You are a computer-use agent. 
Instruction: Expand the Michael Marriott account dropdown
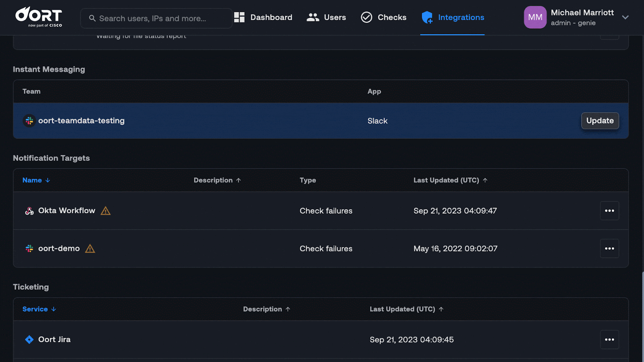(625, 17)
